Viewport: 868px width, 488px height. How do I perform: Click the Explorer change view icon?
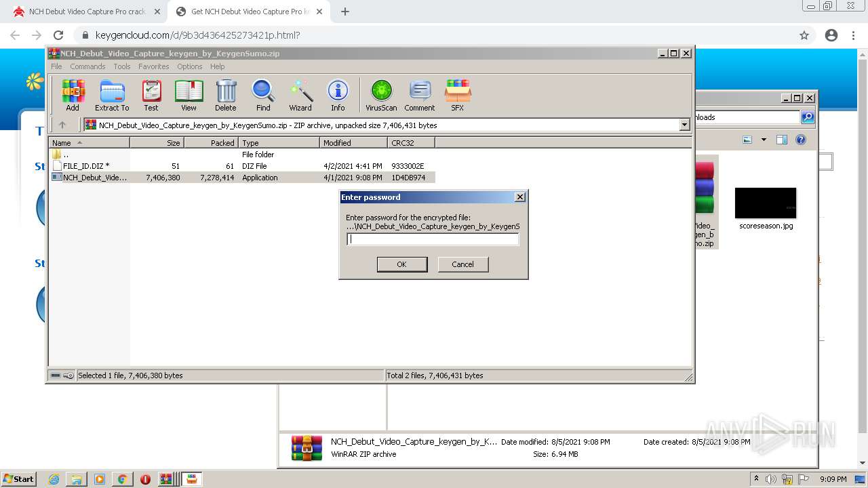(747, 140)
